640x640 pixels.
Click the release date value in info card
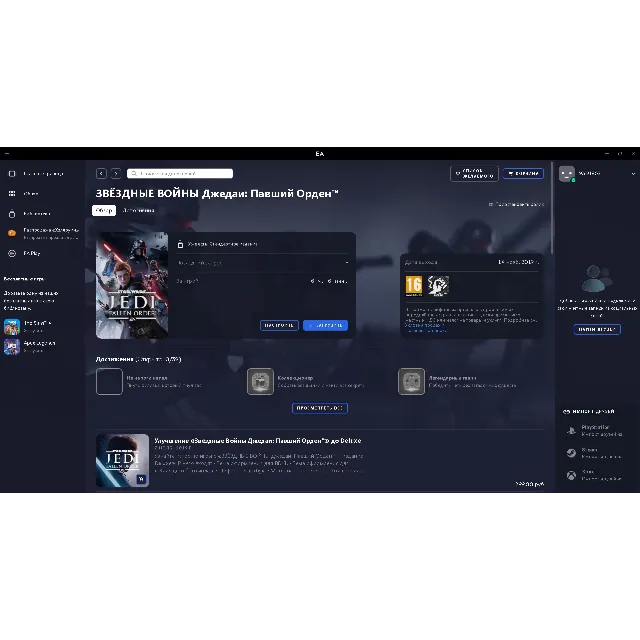coord(518,262)
